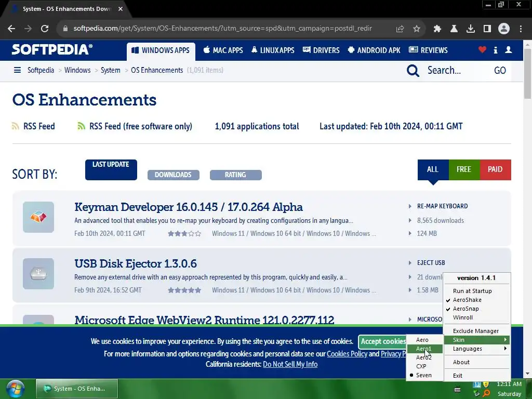Expand the Skin submenu
The width and height of the screenshot is (532, 399).
[x=477, y=340]
